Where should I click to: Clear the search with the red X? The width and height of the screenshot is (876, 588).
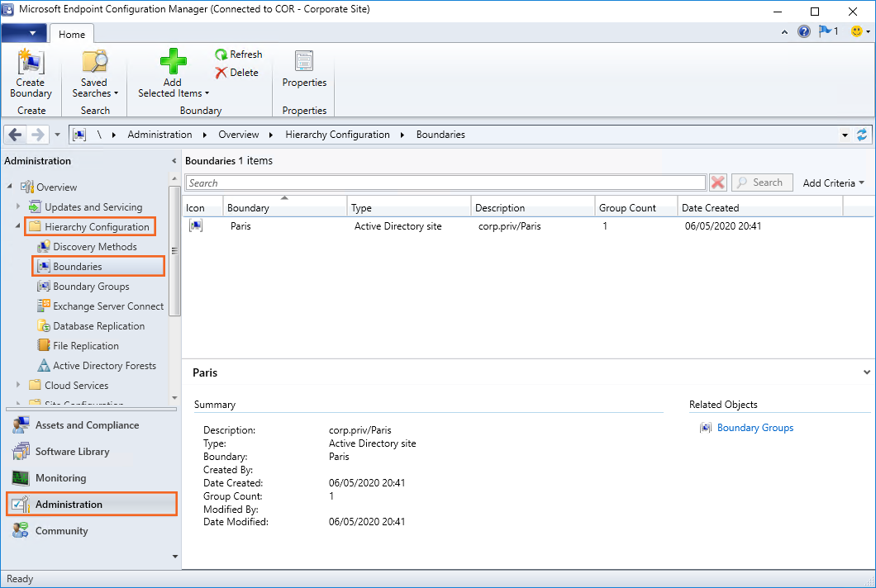(718, 183)
